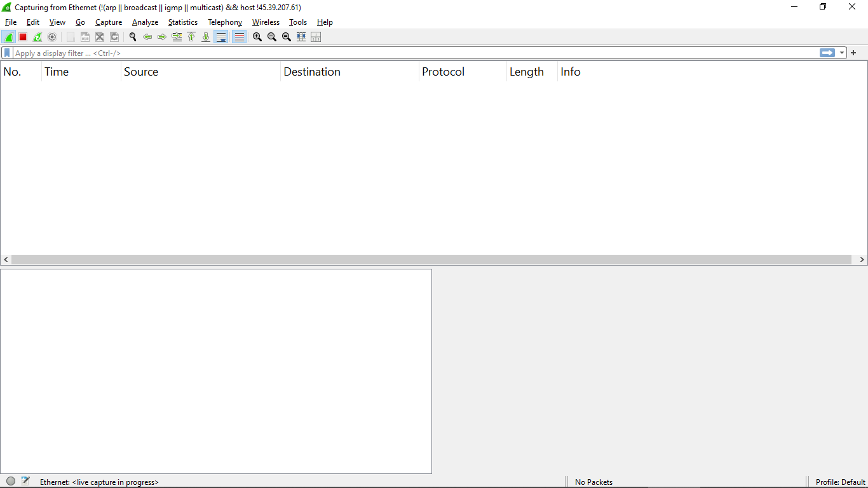Click the start capture shark fin icon

click(x=8, y=37)
